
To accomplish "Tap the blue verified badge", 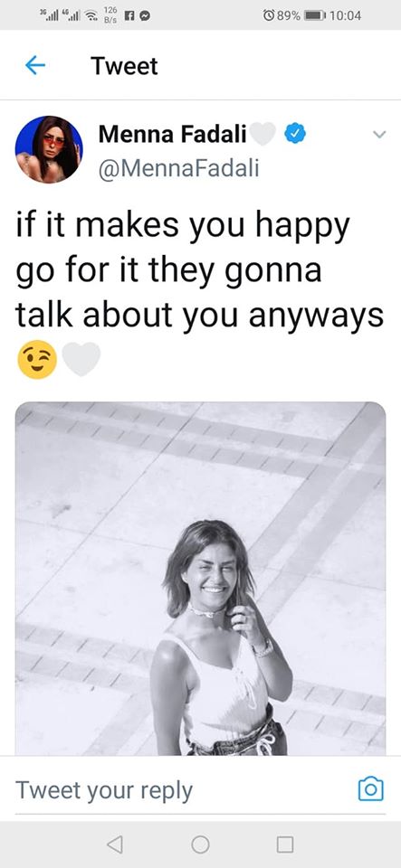I will click(x=296, y=134).
